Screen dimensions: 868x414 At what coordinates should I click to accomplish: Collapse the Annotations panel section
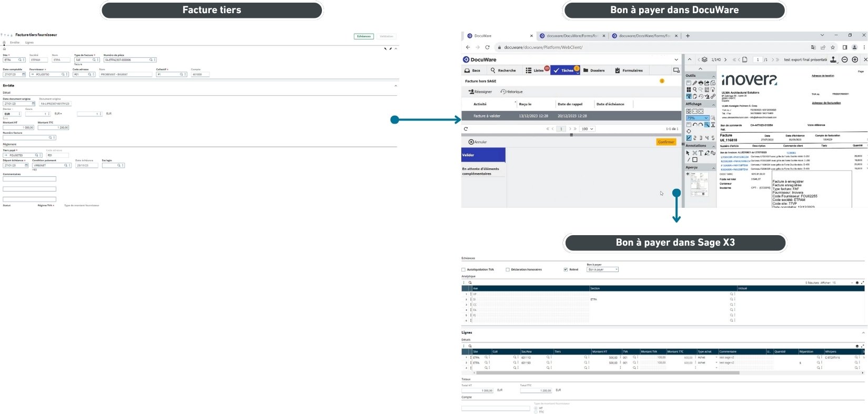tap(713, 146)
